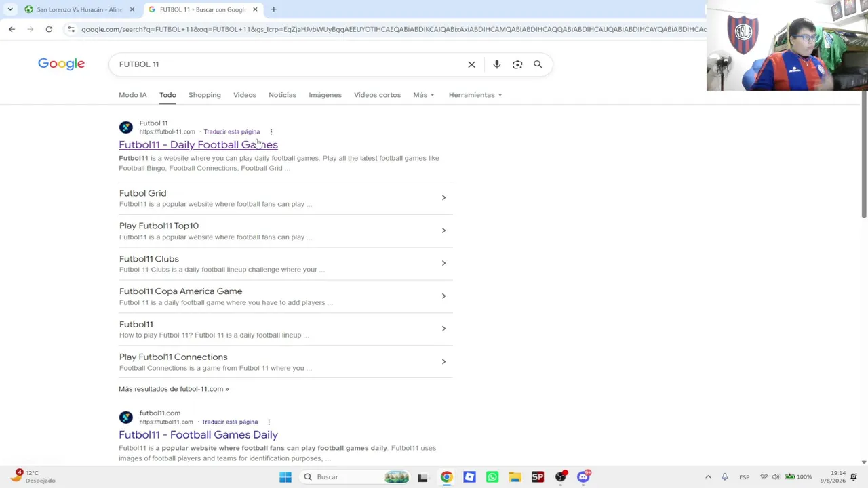Open the Windows Start menu
The height and width of the screenshot is (488, 868).
click(285, 477)
